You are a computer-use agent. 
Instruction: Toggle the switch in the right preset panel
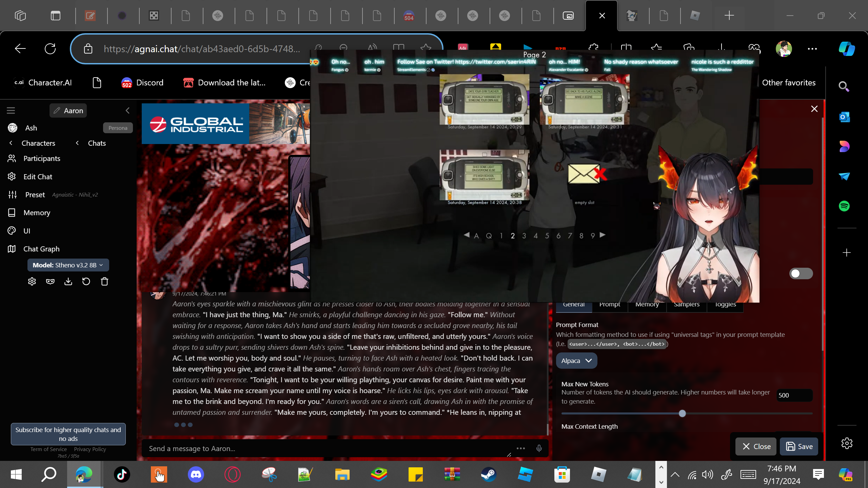click(801, 273)
